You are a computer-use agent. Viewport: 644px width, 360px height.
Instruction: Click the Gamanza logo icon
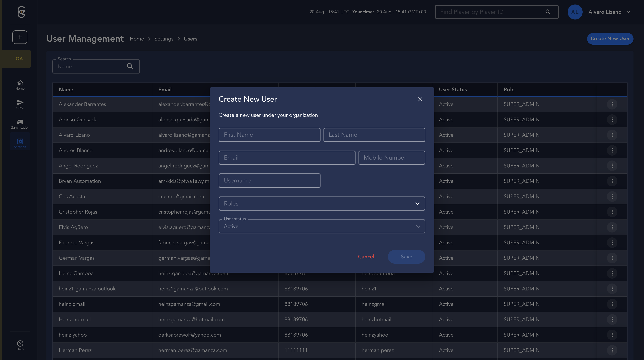(x=21, y=12)
